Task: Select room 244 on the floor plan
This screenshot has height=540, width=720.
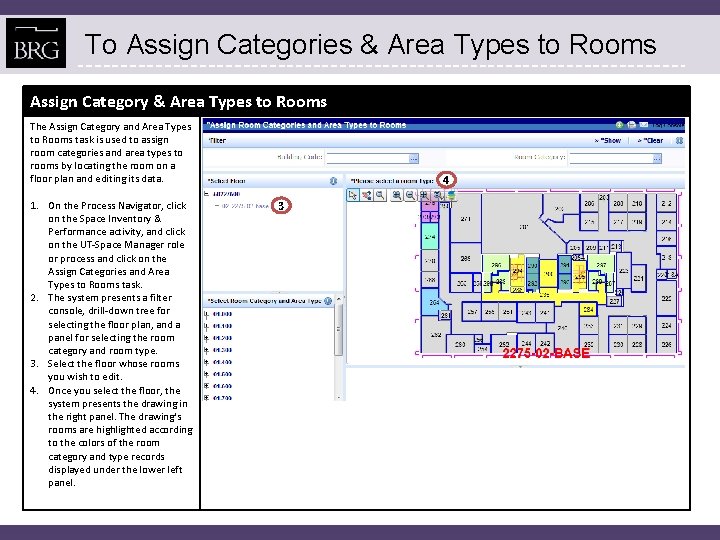Action: (526, 344)
